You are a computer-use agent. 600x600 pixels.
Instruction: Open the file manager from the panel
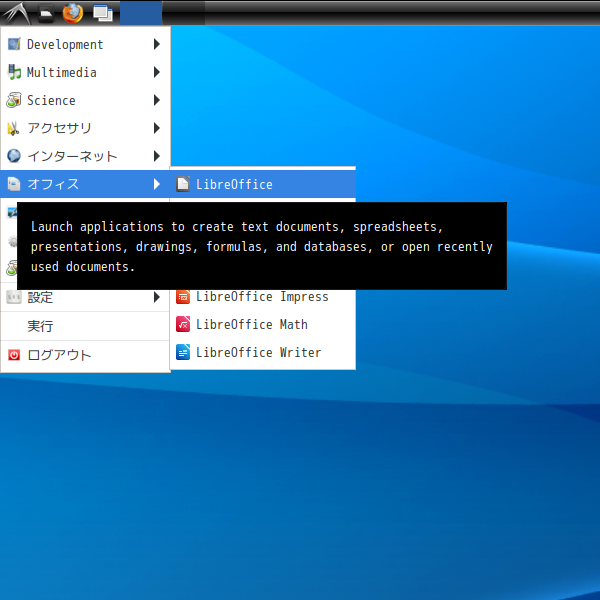point(46,13)
